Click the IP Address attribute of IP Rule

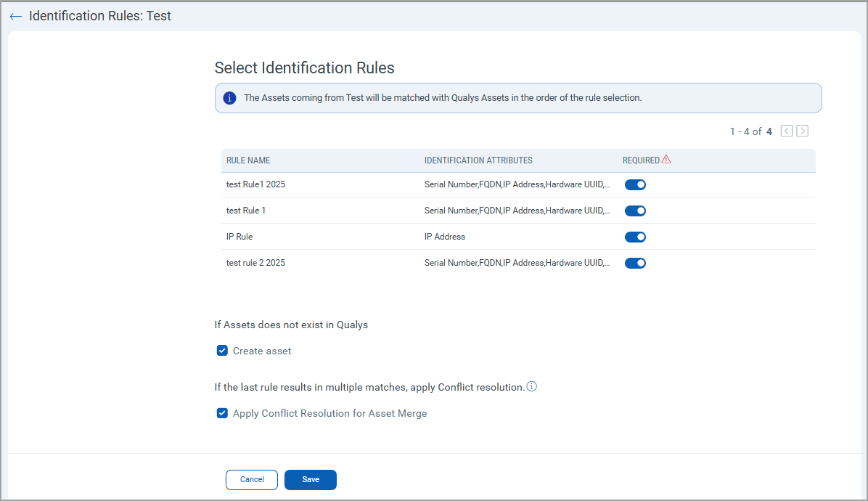pyautogui.click(x=444, y=237)
